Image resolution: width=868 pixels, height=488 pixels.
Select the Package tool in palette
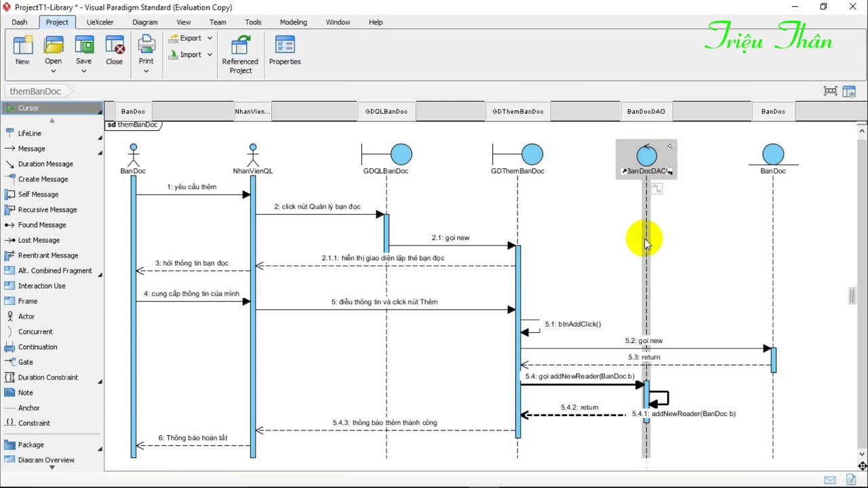(x=31, y=445)
